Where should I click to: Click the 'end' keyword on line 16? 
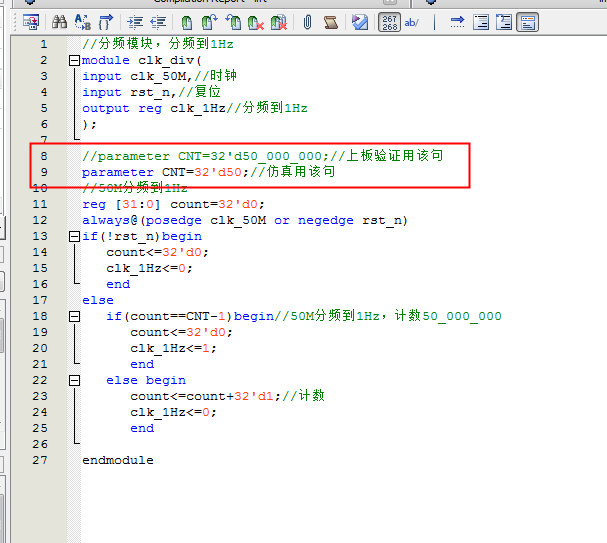[118, 284]
